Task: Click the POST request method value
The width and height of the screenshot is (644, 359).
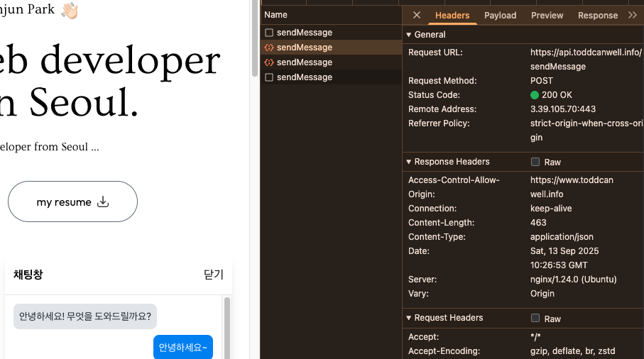Action: tap(541, 81)
